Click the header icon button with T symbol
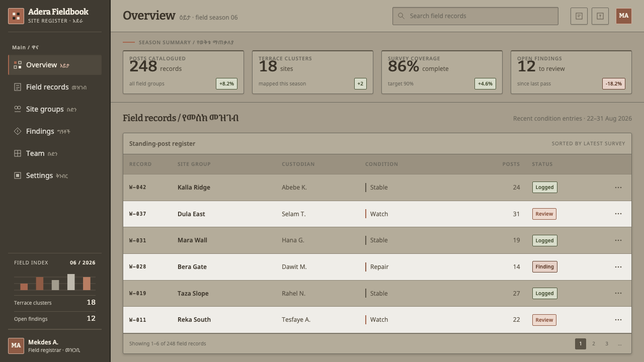 click(x=600, y=16)
